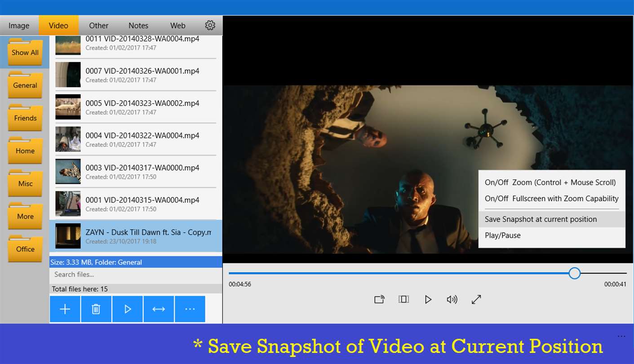The image size is (634, 364).
Task: Click the Size 3.33 MB status bar
Action: [136, 262]
